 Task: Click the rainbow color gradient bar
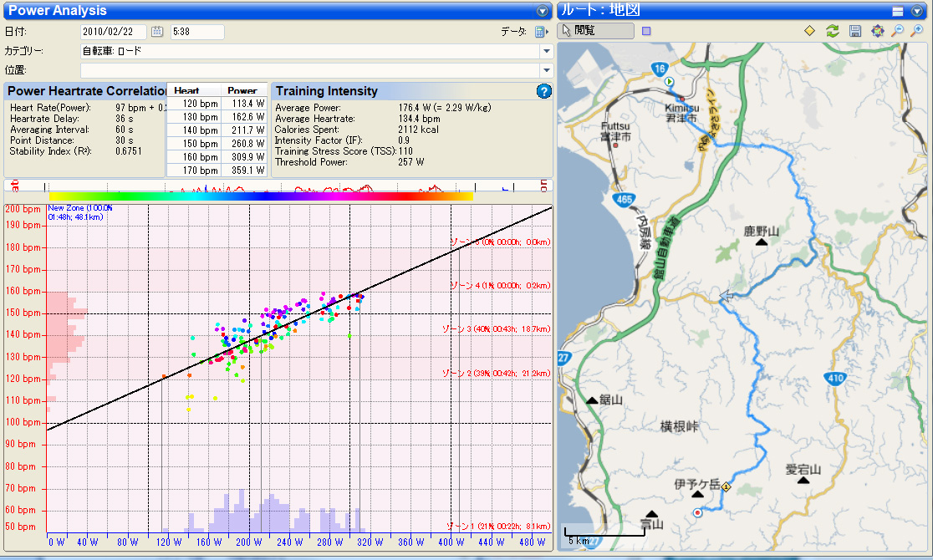pos(261,196)
